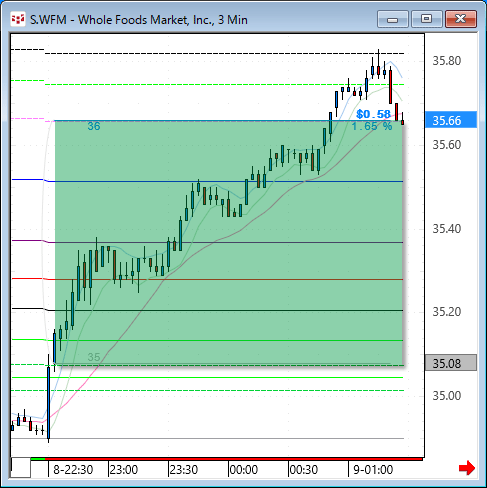The height and width of the screenshot is (488, 487).
Task: Click the 23:00 time axis label
Action: click(124, 470)
